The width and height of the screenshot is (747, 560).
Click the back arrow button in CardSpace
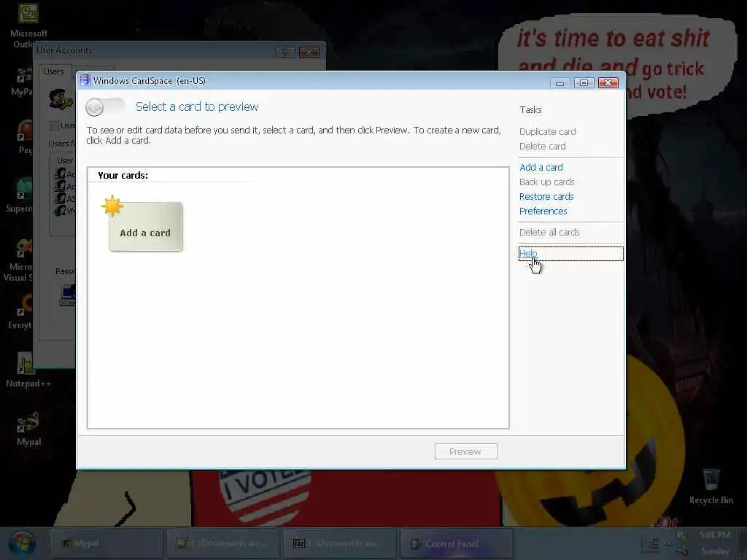tap(95, 107)
